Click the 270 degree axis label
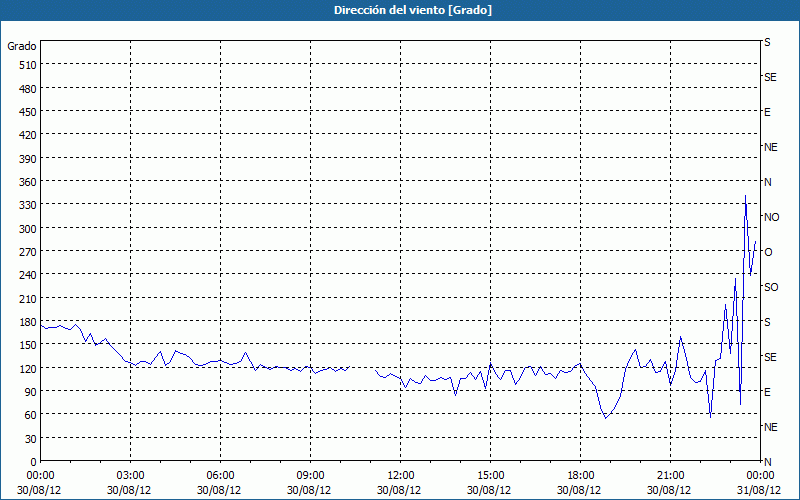The height and width of the screenshot is (500, 800). (29, 252)
